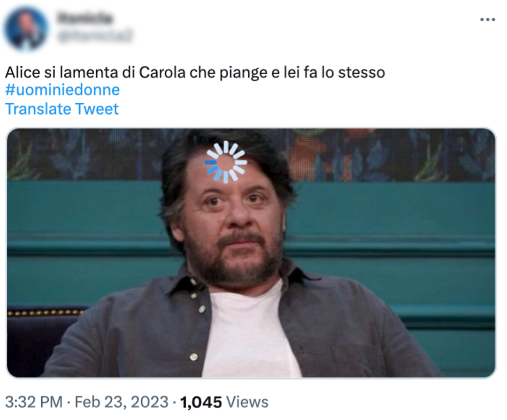Click the Feb 23, 2023 date
The image size is (507, 420).
coord(122,402)
